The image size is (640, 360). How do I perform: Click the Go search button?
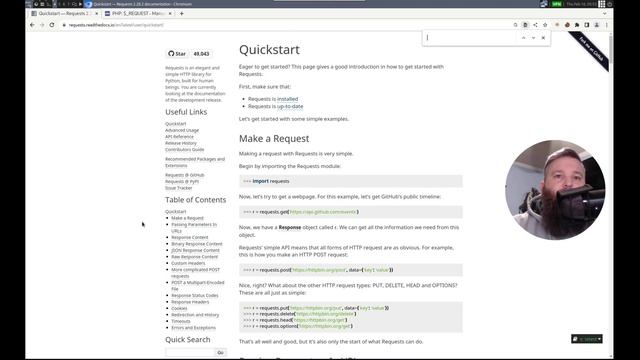[221, 352]
